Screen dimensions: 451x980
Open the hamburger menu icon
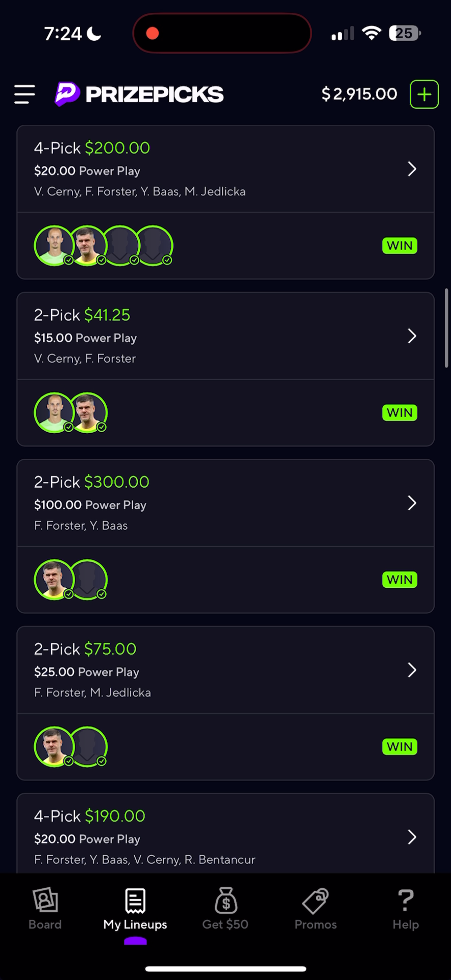tap(25, 94)
